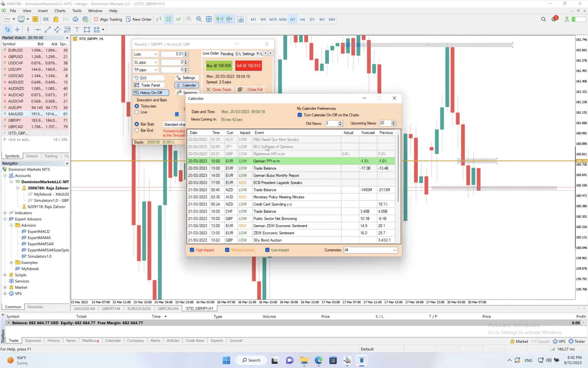Uncheck the Low impact filter
The image size is (588, 368).
pyautogui.click(x=267, y=250)
